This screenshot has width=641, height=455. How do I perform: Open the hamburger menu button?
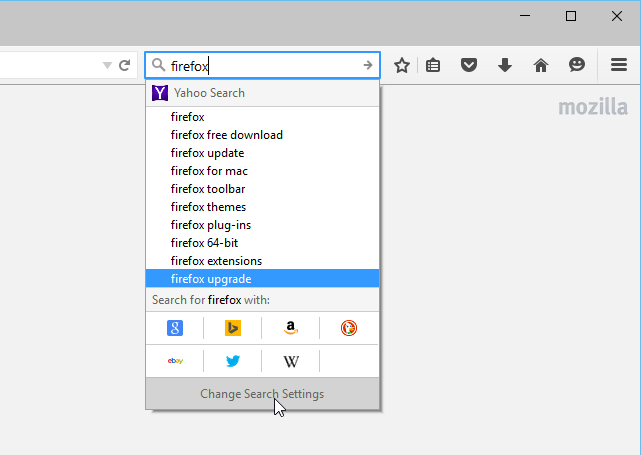pos(619,65)
